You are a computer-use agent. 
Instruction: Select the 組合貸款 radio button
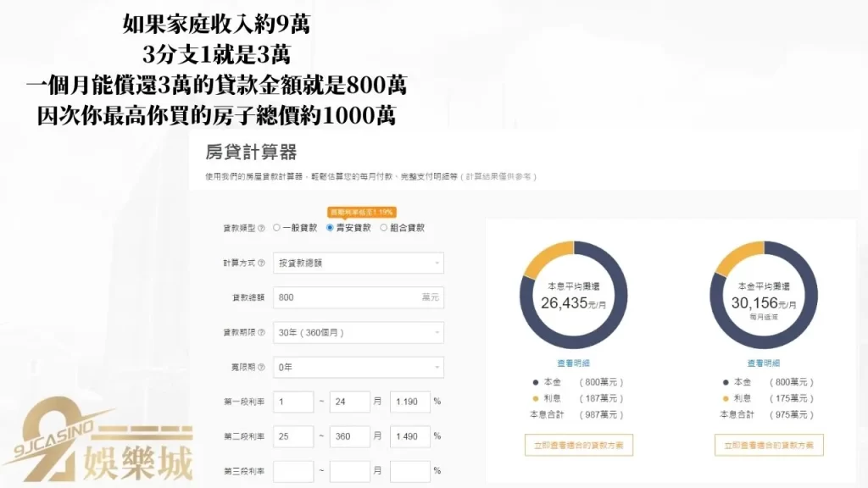pyautogui.click(x=384, y=226)
